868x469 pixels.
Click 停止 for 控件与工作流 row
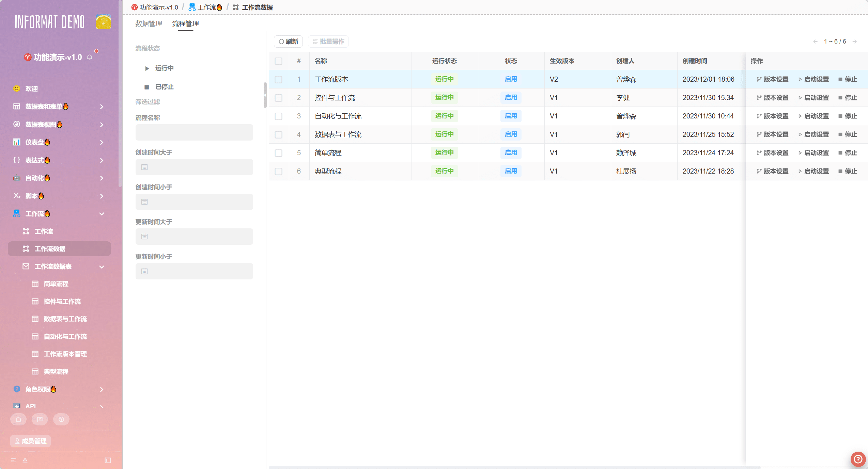click(848, 98)
